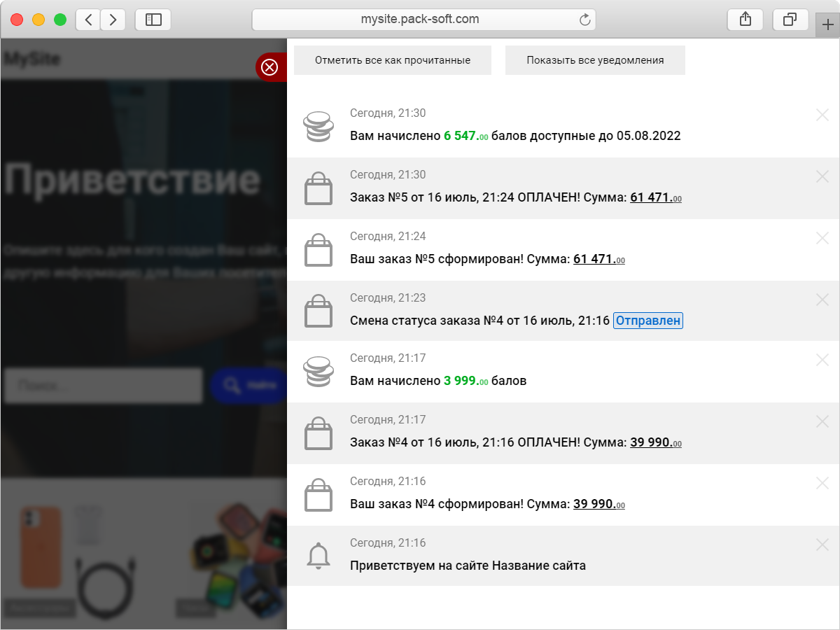840x630 pixels.
Task: Click the mysite.pack-soft.com address field
Action: tap(420, 20)
